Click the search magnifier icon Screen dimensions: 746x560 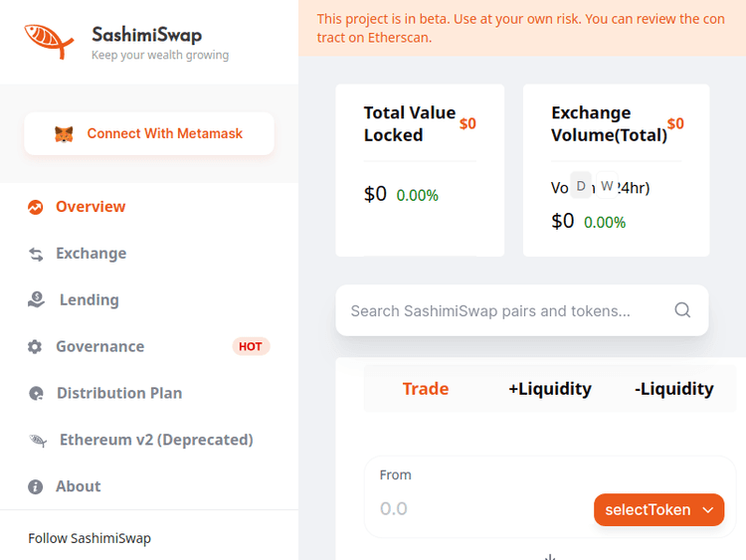click(682, 310)
